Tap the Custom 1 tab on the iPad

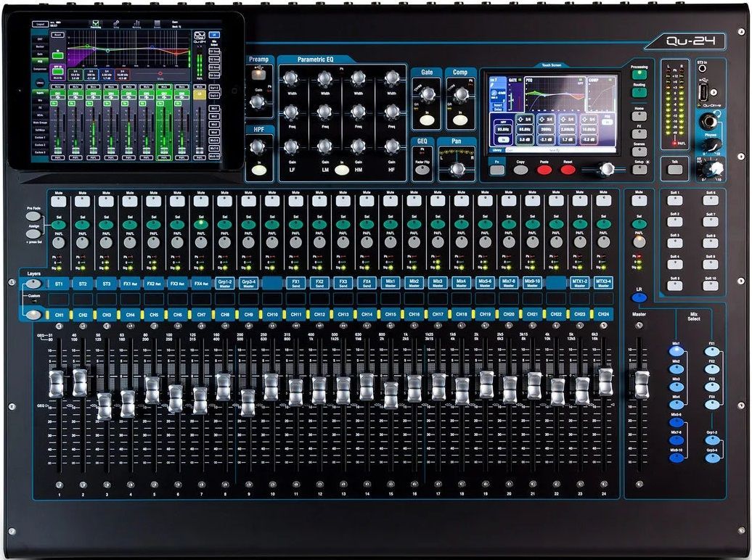click(41, 137)
